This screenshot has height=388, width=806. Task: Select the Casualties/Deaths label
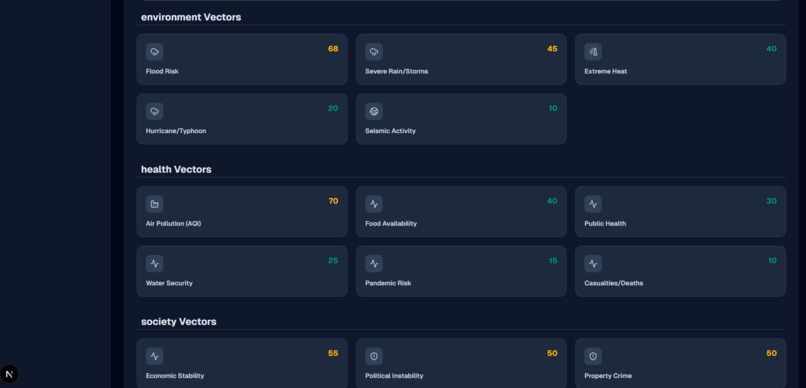point(613,283)
